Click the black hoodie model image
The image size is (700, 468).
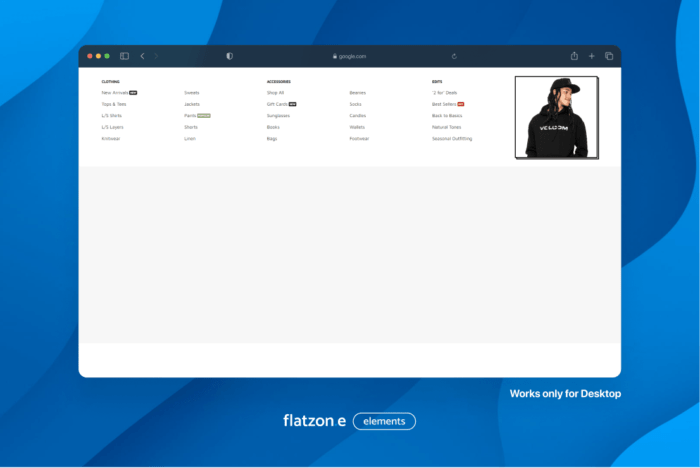[x=555, y=117]
